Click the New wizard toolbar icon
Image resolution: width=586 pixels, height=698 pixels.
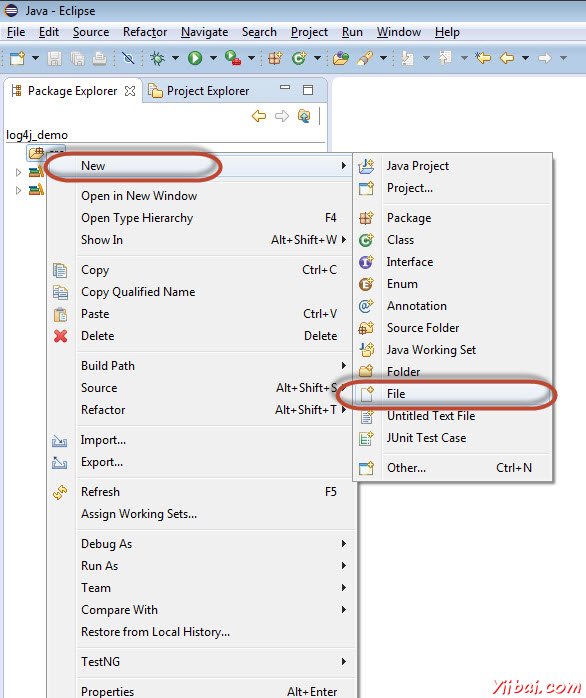click(17, 58)
